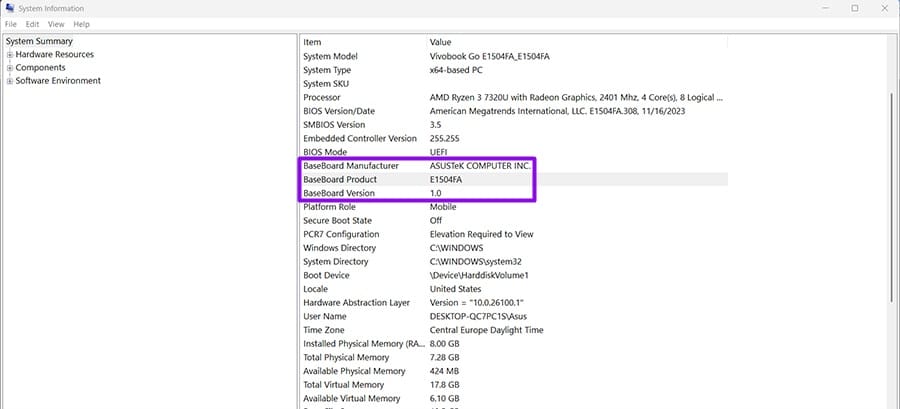Image resolution: width=900 pixels, height=409 pixels.
Task: Select the Hardware Abstraction Layer row
Action: tap(514, 303)
